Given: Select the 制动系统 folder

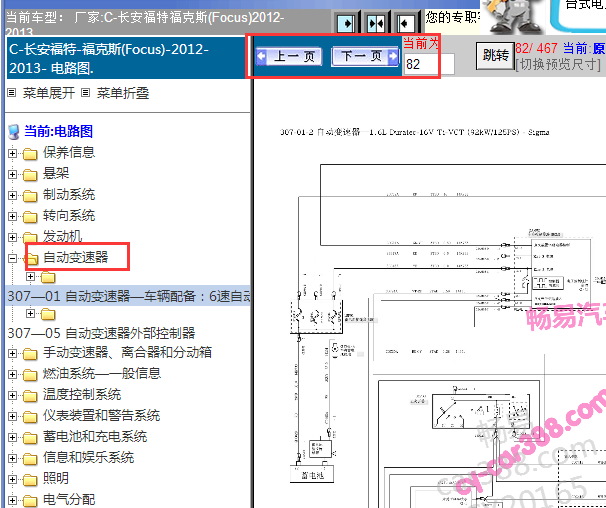Looking at the screenshot, I should coord(69,194).
